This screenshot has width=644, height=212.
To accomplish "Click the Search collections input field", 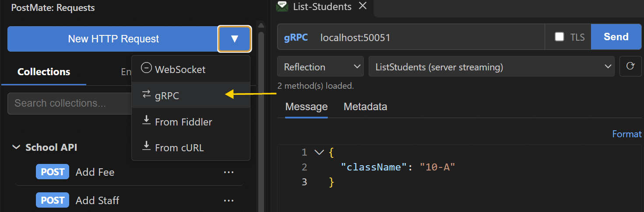I will (x=69, y=103).
